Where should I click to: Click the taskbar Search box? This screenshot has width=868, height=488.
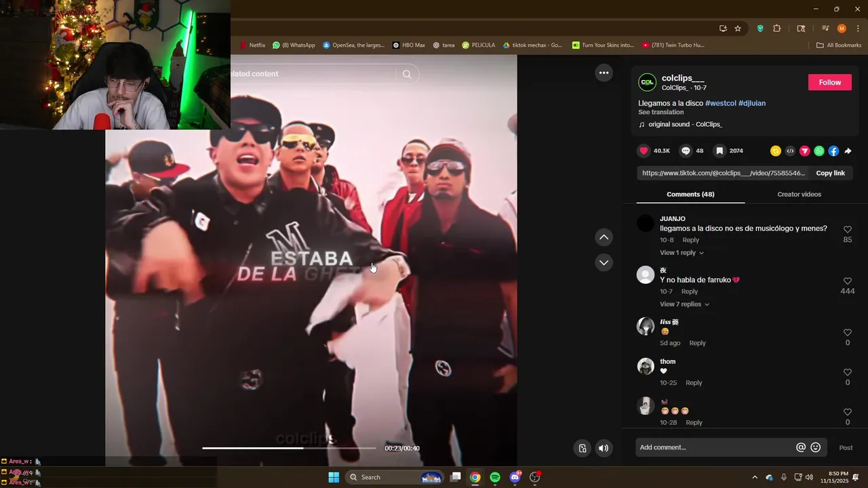(395, 477)
